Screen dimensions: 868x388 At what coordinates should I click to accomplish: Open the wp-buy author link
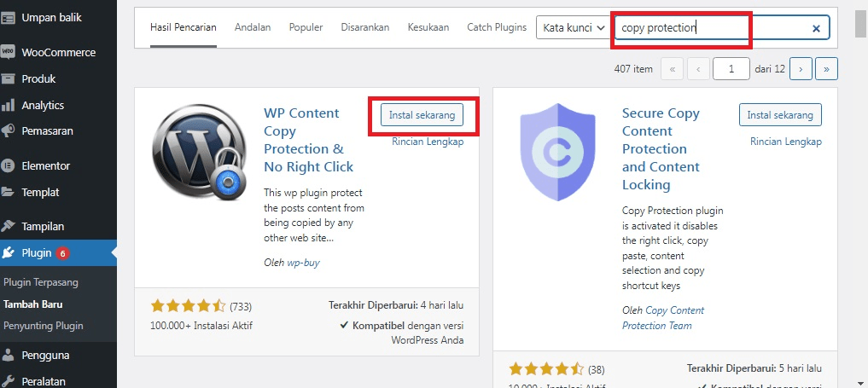(303, 263)
